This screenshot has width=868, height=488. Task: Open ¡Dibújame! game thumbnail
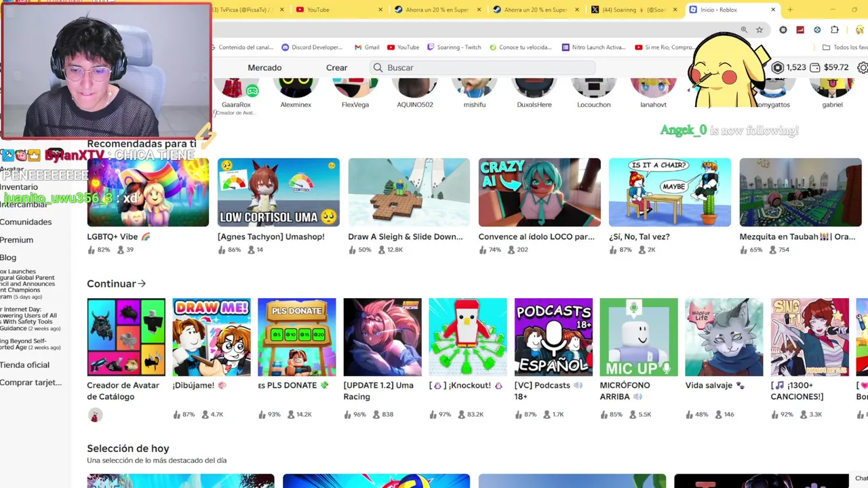[212, 337]
